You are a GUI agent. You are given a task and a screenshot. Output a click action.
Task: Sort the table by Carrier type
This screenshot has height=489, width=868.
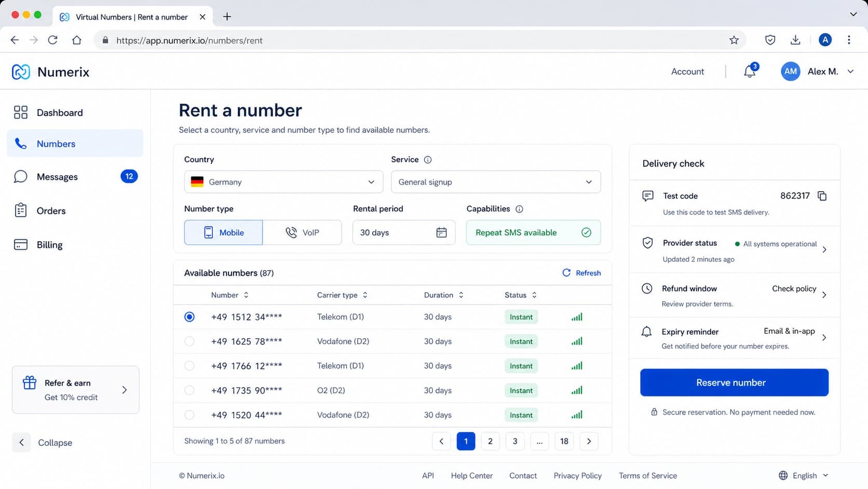point(343,295)
